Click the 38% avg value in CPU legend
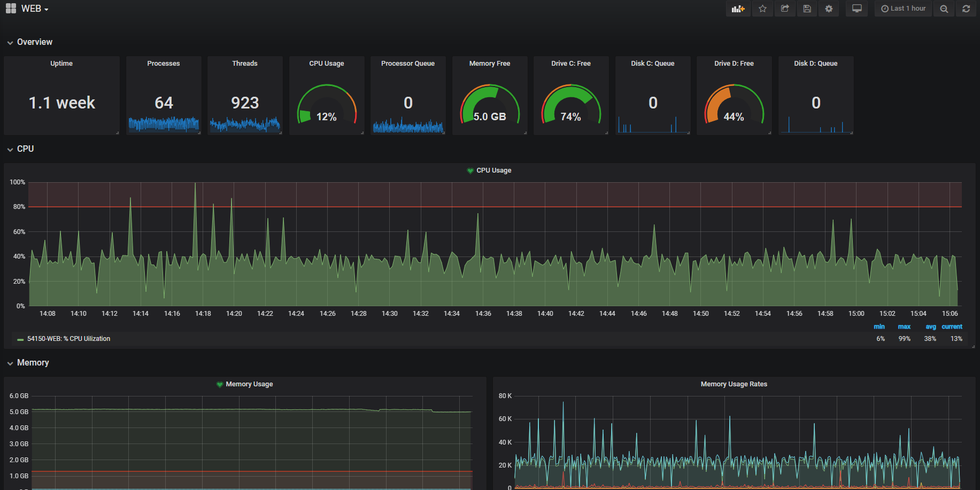 coord(930,339)
